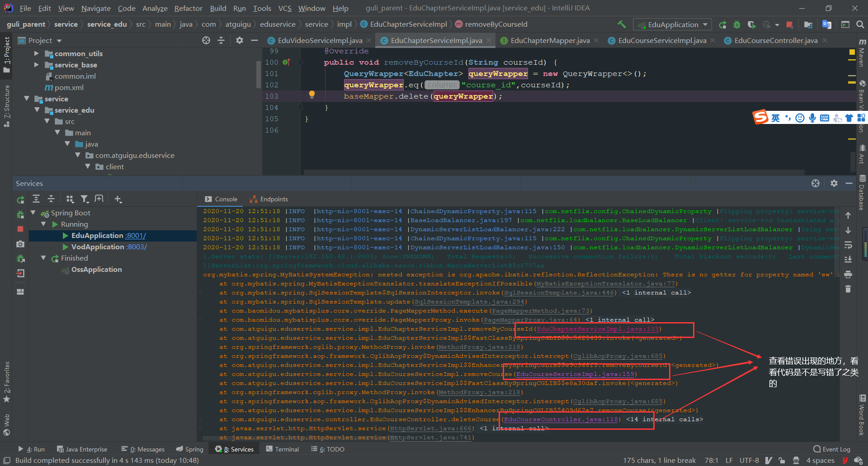Open EduChapterServiceImpl.java:103 stack trace link
This screenshot has width=868, height=466.
597,329
